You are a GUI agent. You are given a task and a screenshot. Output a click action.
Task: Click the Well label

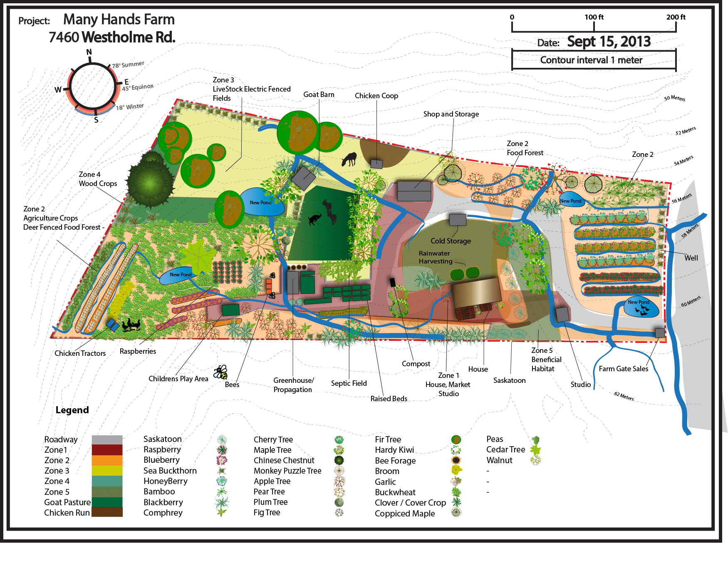click(x=691, y=258)
